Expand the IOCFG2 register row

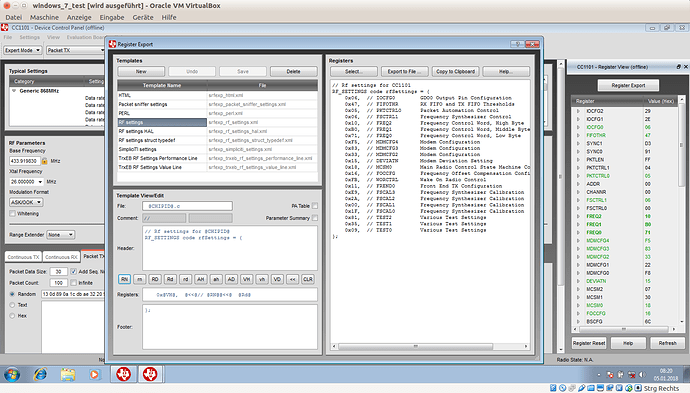pyautogui.click(x=578, y=111)
